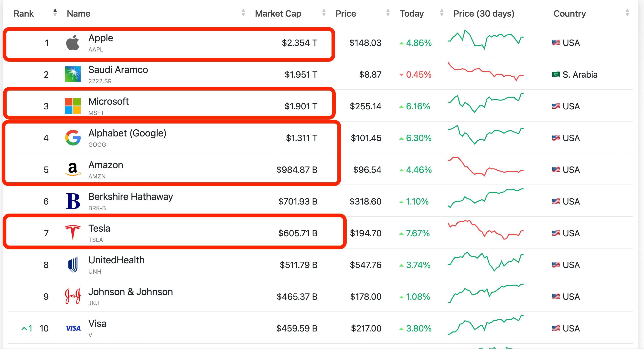This screenshot has height=351, width=644.
Task: Click the Country column header label
Action: click(569, 13)
